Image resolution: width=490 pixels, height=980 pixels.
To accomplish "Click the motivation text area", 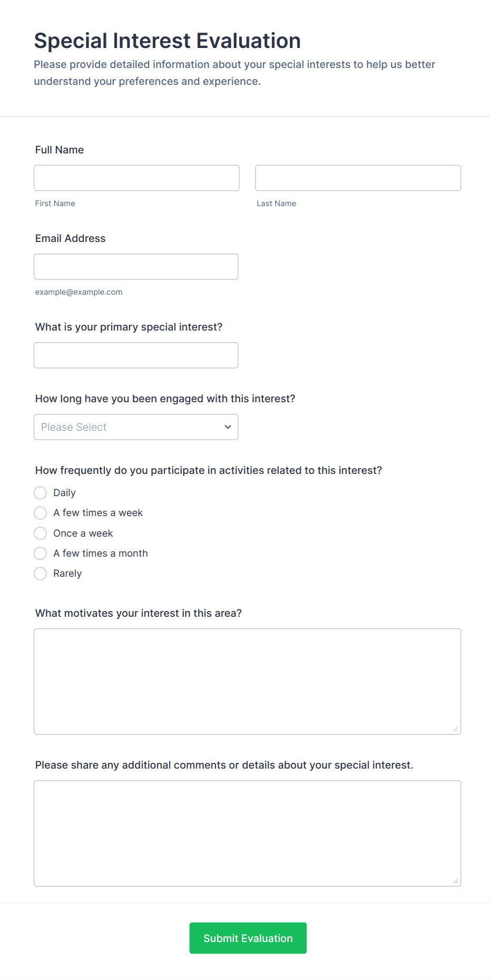I will pos(247,681).
